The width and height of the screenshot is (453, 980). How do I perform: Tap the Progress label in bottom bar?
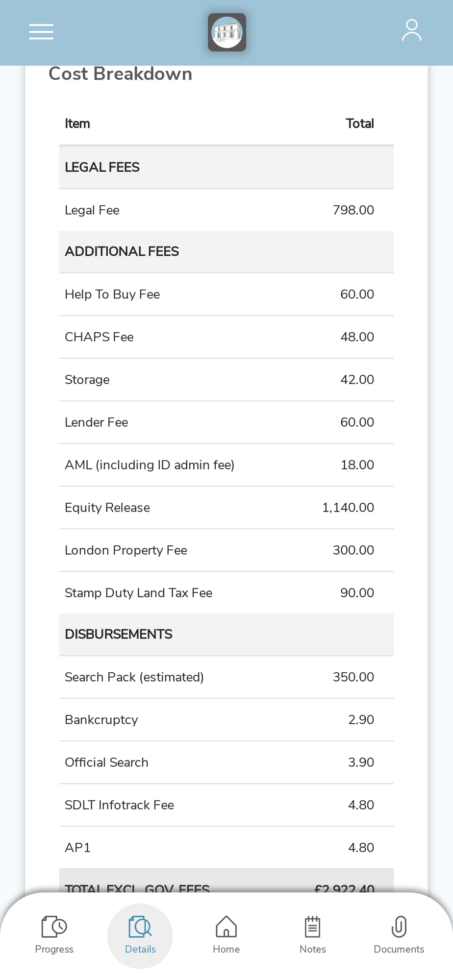54,949
